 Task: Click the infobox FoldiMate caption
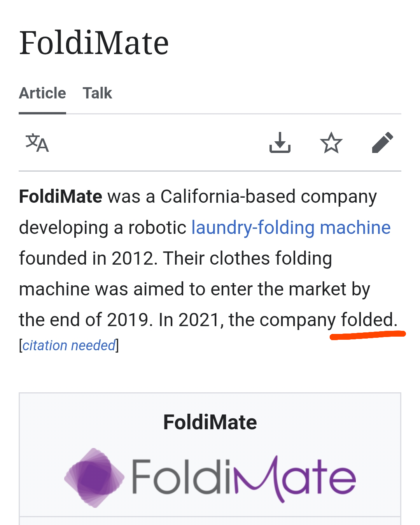[210, 422]
